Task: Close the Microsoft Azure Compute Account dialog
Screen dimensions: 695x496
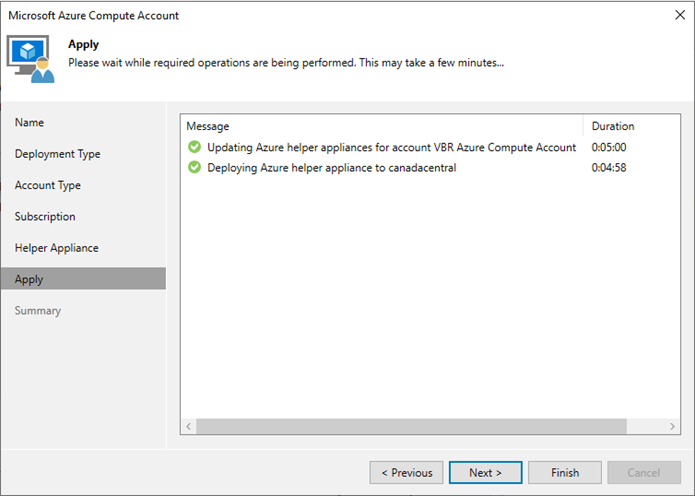Action: (x=680, y=15)
